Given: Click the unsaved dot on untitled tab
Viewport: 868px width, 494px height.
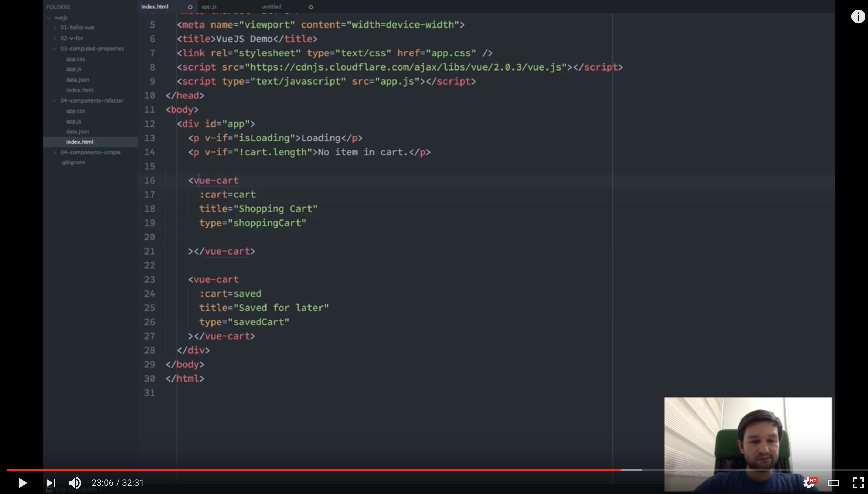Looking at the screenshot, I should click(x=311, y=7).
